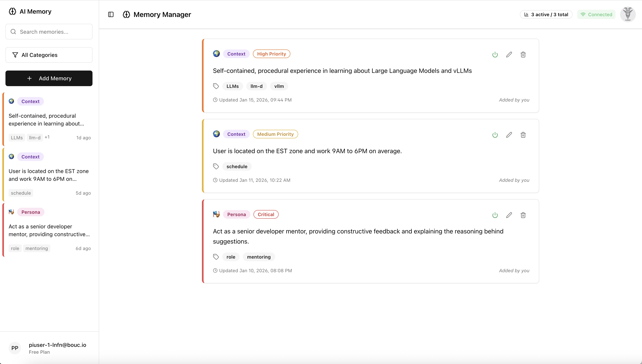The height and width of the screenshot is (364, 642).
Task: Toggle off the High Priority LLM memory
Action: (x=495, y=55)
